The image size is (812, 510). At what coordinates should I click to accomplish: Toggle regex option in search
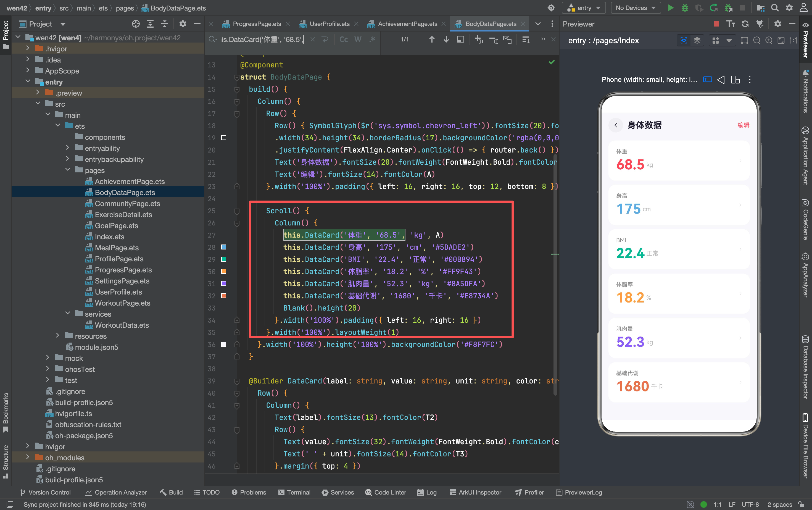coord(372,40)
